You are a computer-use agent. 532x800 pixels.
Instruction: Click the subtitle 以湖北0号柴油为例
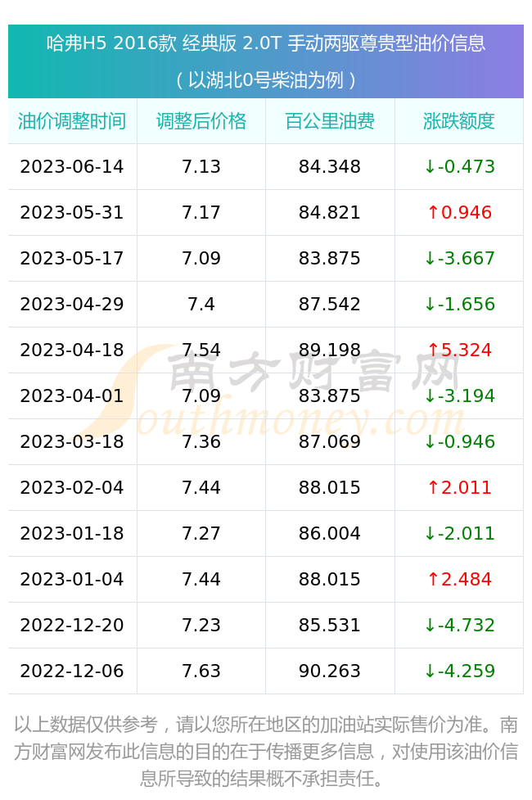tap(266, 80)
